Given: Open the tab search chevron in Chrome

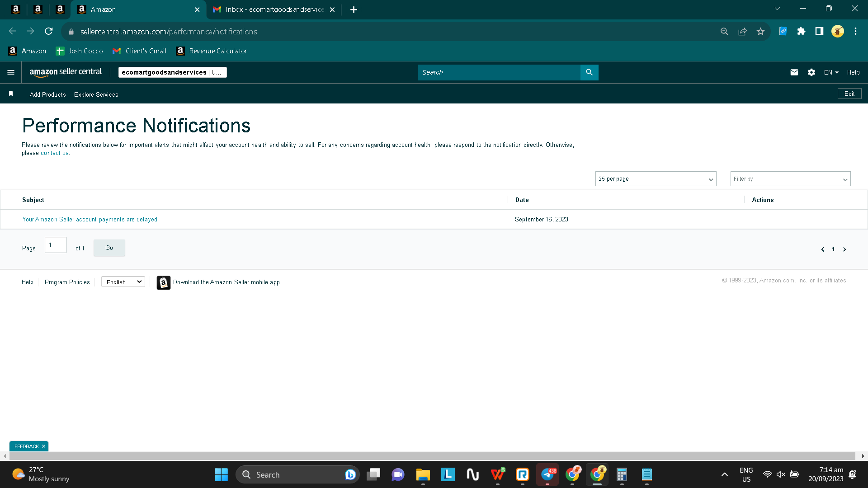Looking at the screenshot, I should pyautogui.click(x=777, y=9).
